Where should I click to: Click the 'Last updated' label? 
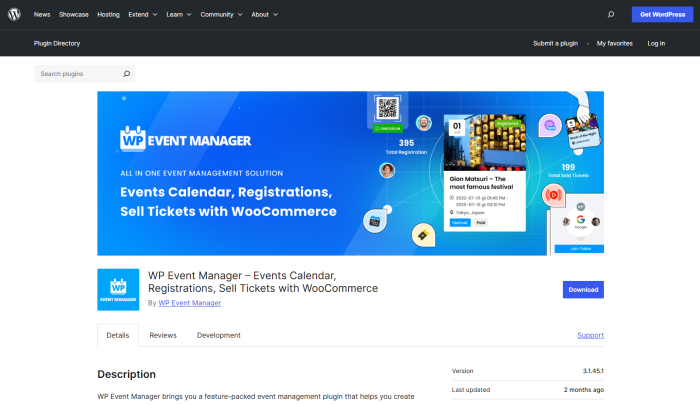tap(471, 389)
